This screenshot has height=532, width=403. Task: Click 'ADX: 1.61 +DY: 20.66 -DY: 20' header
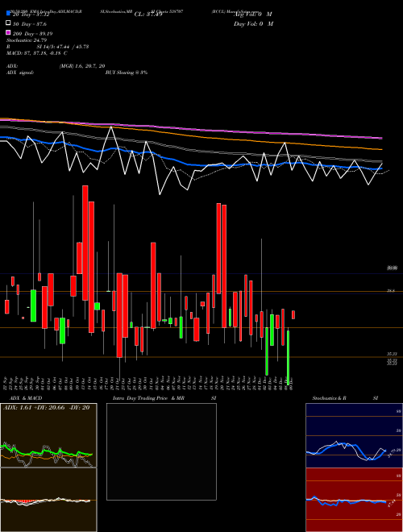(46, 408)
